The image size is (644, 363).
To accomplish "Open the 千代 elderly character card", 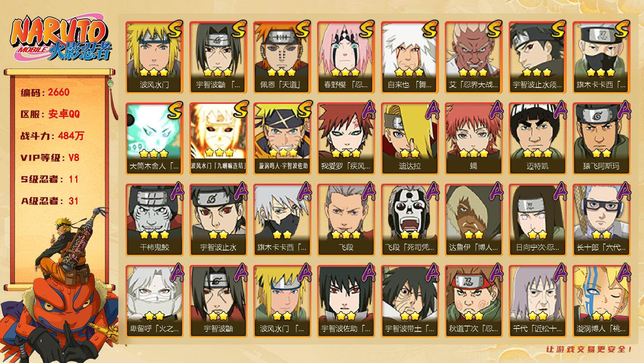I will [537, 301].
